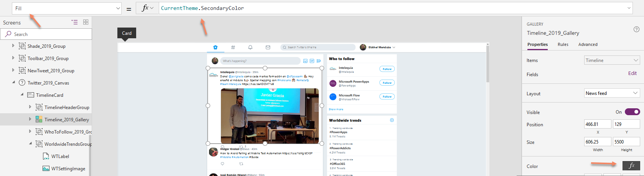
Task: Toggle the Visible switch off
Action: 632,112
